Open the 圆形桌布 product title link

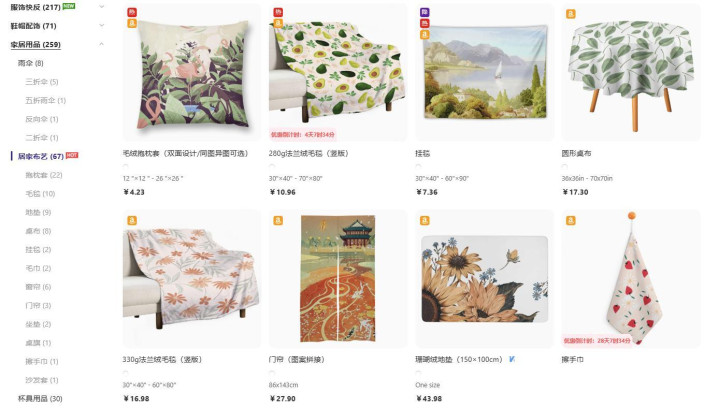click(x=576, y=154)
